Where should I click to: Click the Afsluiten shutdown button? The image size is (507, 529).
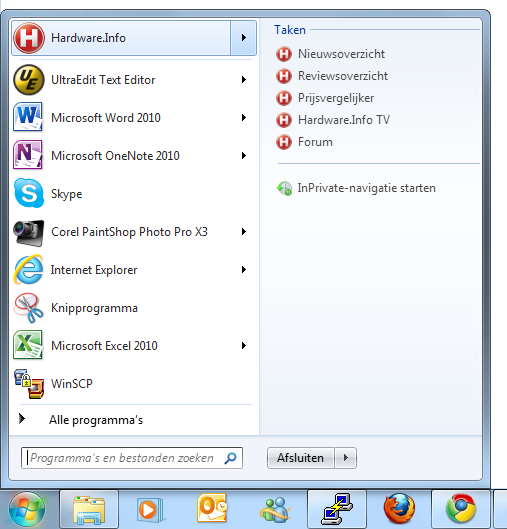click(301, 458)
